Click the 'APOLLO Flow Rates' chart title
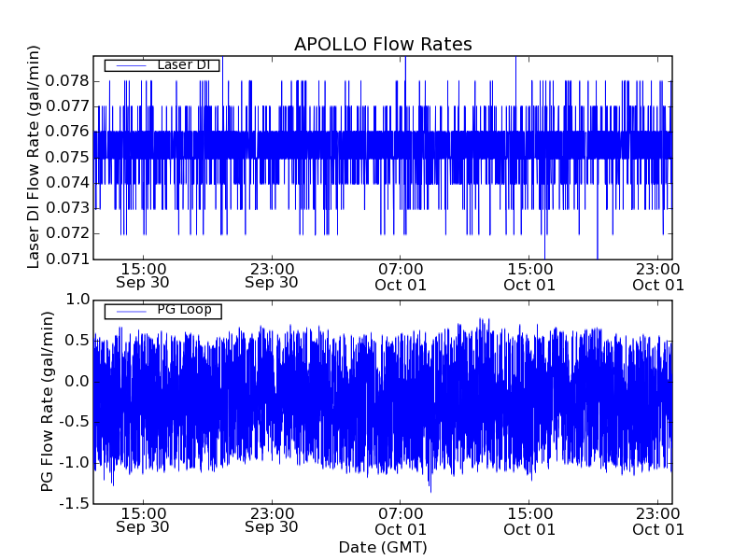This screenshot has width=747, height=560. coord(383,44)
